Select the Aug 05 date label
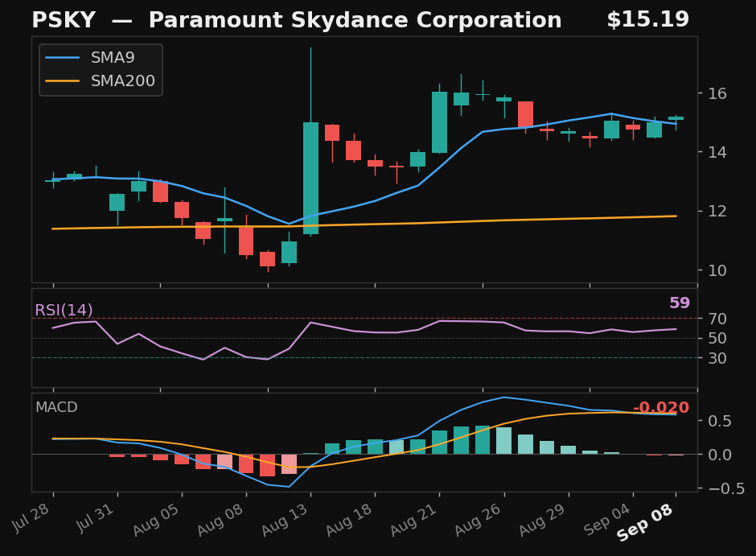This screenshot has width=756, height=556. [x=156, y=520]
